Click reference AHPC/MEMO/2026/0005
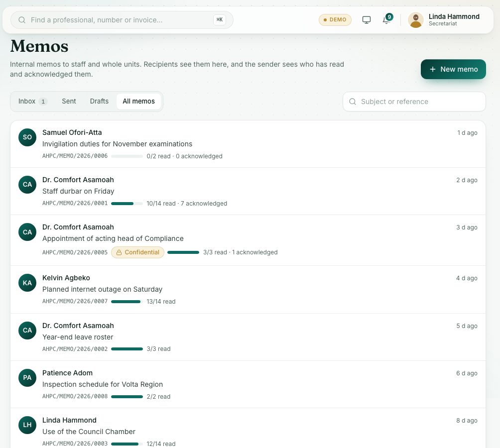Screen dimensions: 500x448 [75, 252]
